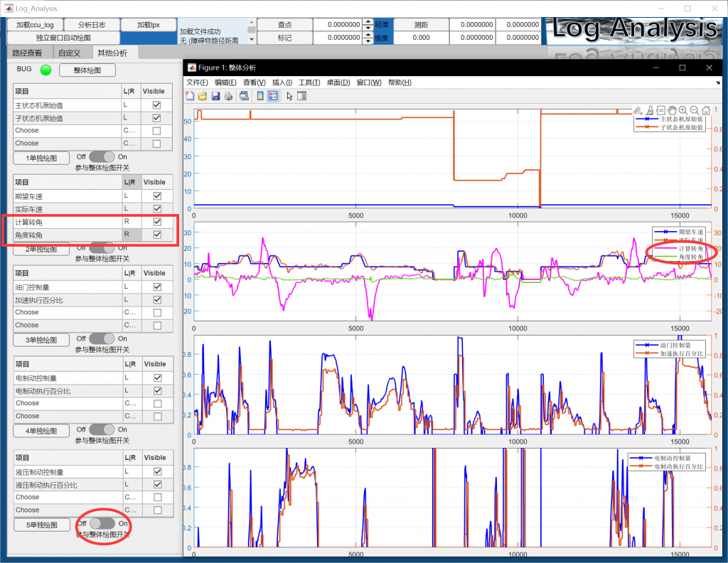Uncheck Visible for 主状态机原始值
This screenshot has height=563, width=728.
click(x=156, y=105)
